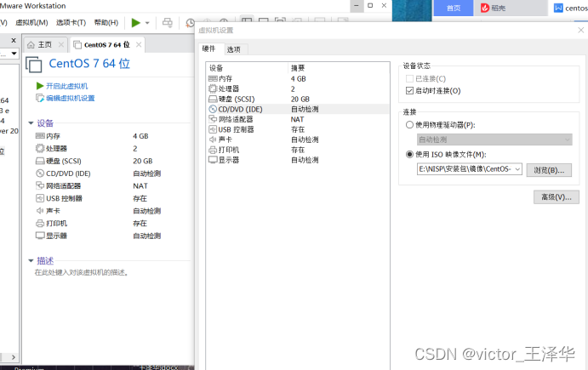Close the CentOS 7 64 位 tab
This screenshot has width=588, height=370.
click(139, 44)
